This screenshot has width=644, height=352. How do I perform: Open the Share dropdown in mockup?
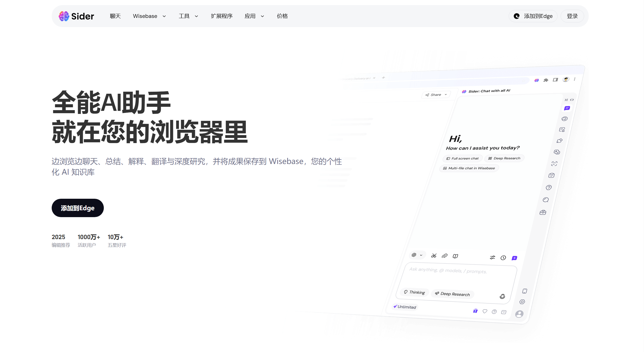point(436,95)
